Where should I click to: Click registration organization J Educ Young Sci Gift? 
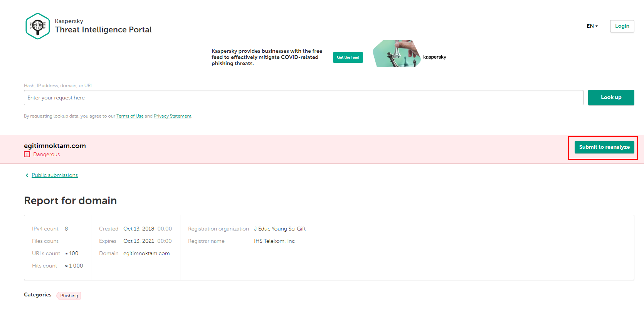coord(280,229)
